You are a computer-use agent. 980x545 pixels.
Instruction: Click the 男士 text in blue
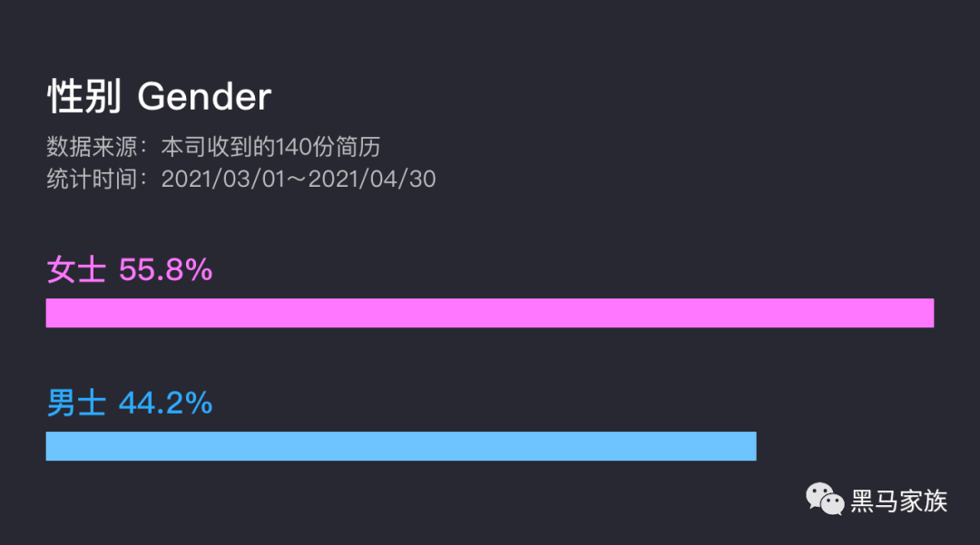pyautogui.click(x=76, y=403)
